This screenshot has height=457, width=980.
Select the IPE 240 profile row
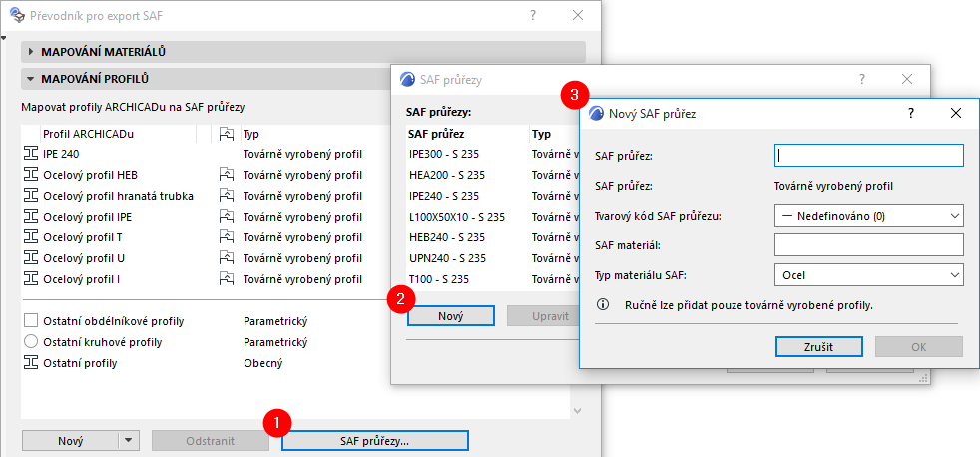[207, 154]
